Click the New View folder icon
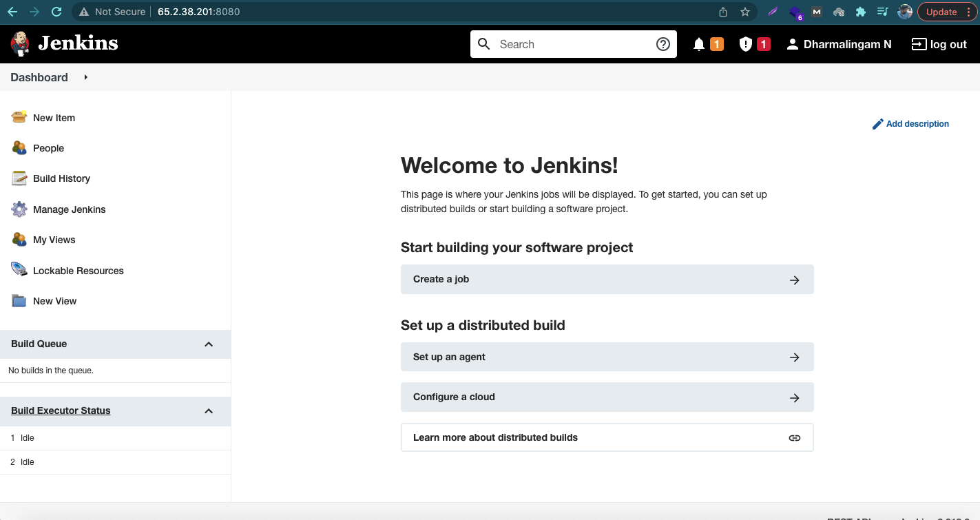The image size is (980, 520). pyautogui.click(x=19, y=300)
